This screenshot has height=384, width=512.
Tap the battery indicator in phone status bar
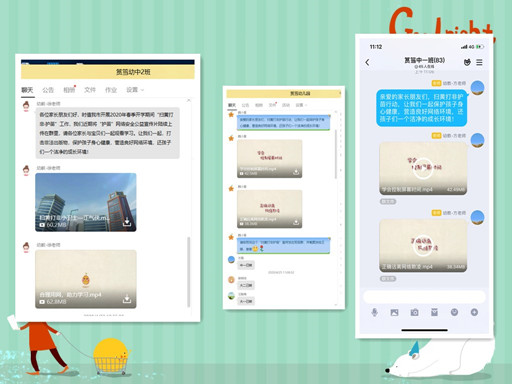coord(480,47)
